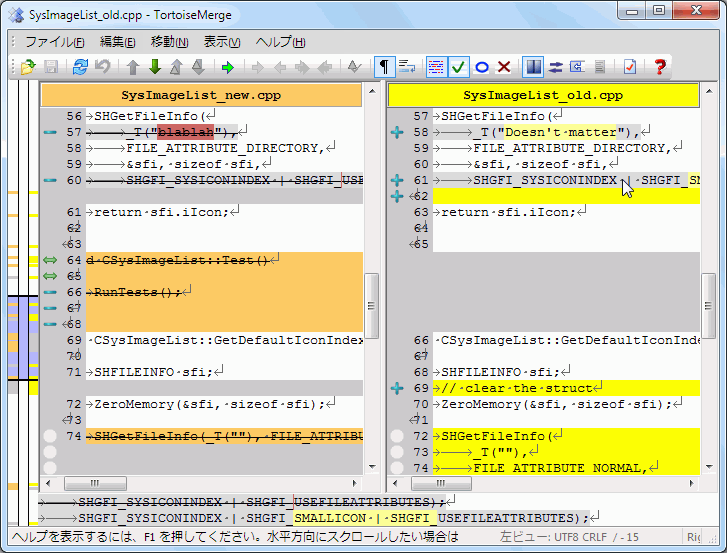Click the SysImageList_old.cpp pane header
The image size is (727, 553).
click(x=543, y=95)
